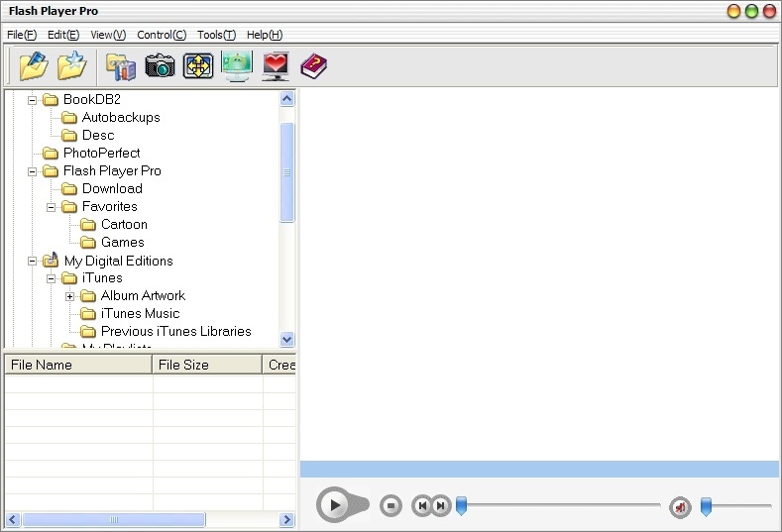Click the camera snapshot toolbar icon
Screen dimensions: 782x532
click(x=161, y=65)
